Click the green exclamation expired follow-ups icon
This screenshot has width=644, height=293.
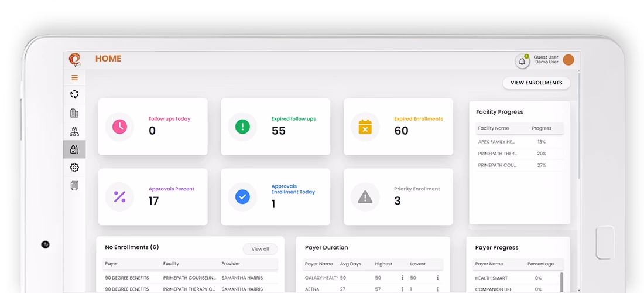tap(242, 127)
